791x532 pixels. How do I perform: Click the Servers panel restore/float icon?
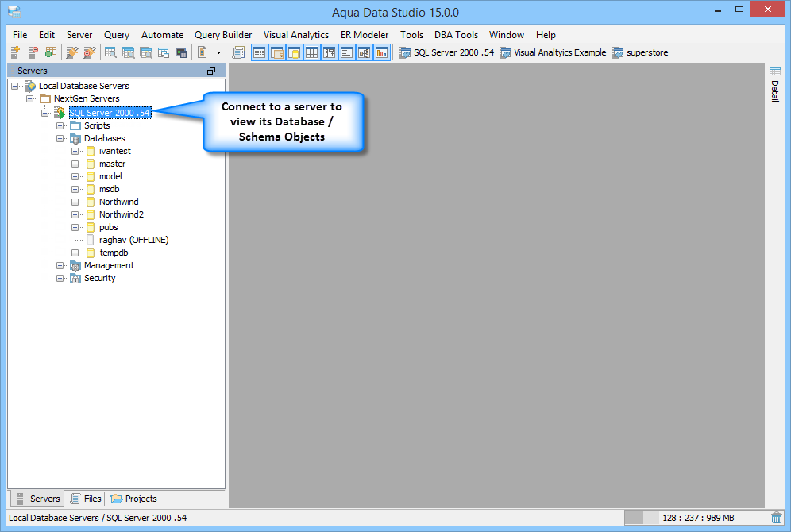[x=211, y=71]
